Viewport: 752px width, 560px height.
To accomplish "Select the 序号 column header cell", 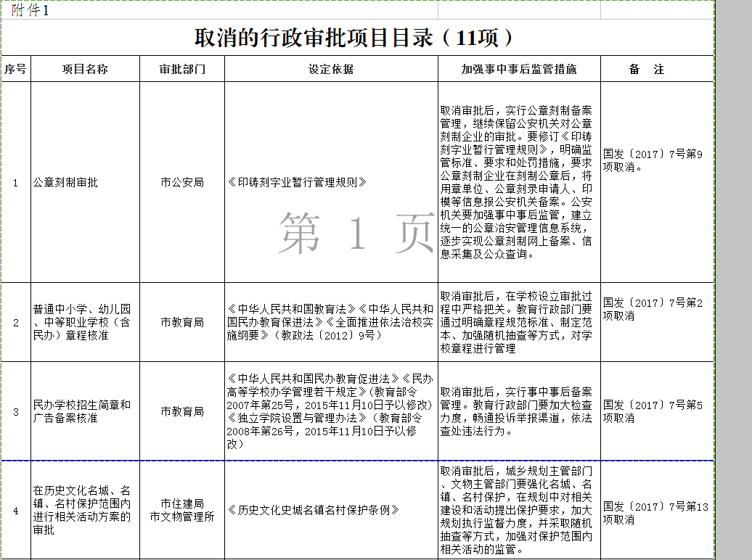I will pyautogui.click(x=16, y=69).
